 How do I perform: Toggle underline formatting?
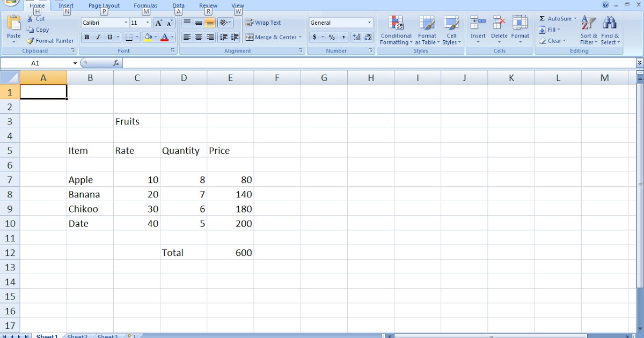click(x=109, y=38)
